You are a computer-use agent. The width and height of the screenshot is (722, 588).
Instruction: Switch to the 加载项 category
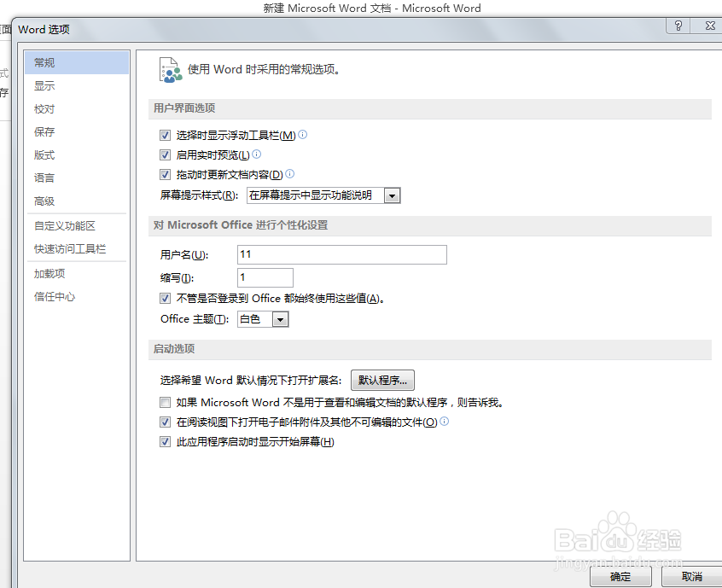point(77,273)
